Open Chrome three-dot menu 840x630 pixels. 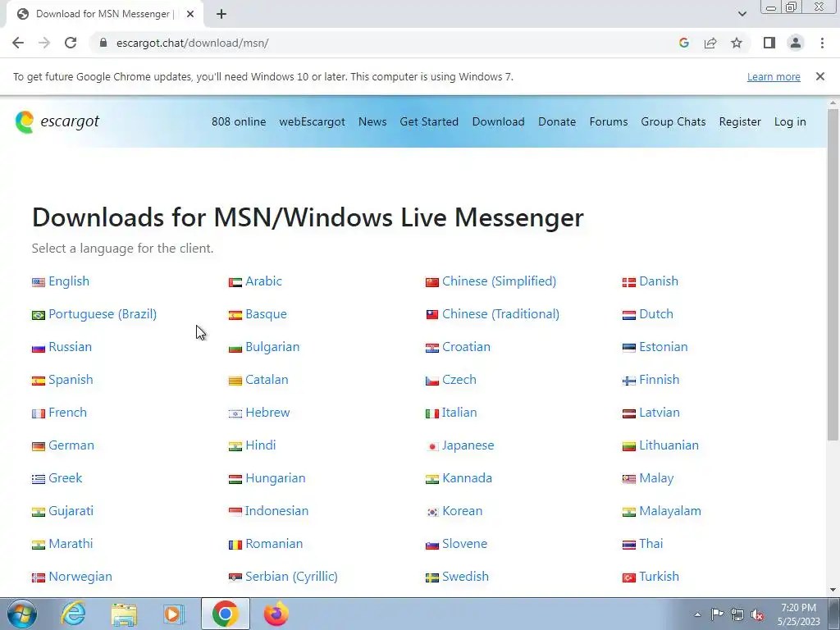pos(822,43)
